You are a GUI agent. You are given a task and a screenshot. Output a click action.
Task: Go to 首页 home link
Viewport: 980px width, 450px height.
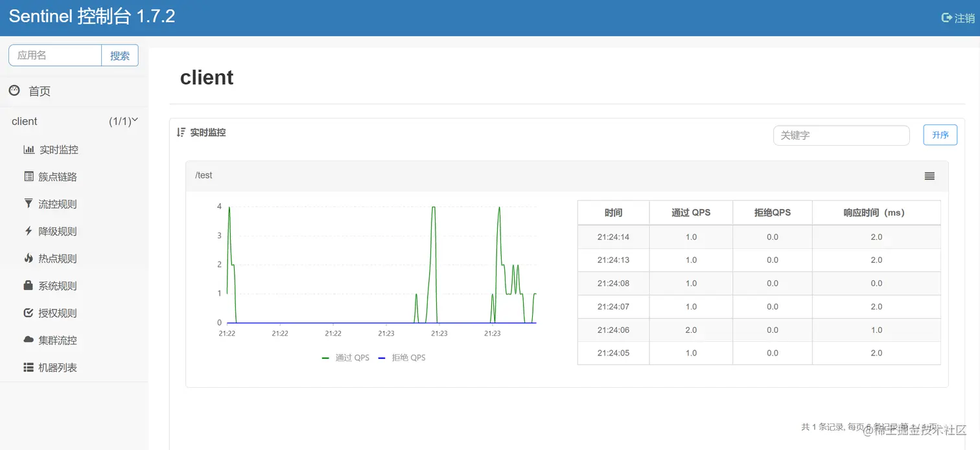pos(40,91)
